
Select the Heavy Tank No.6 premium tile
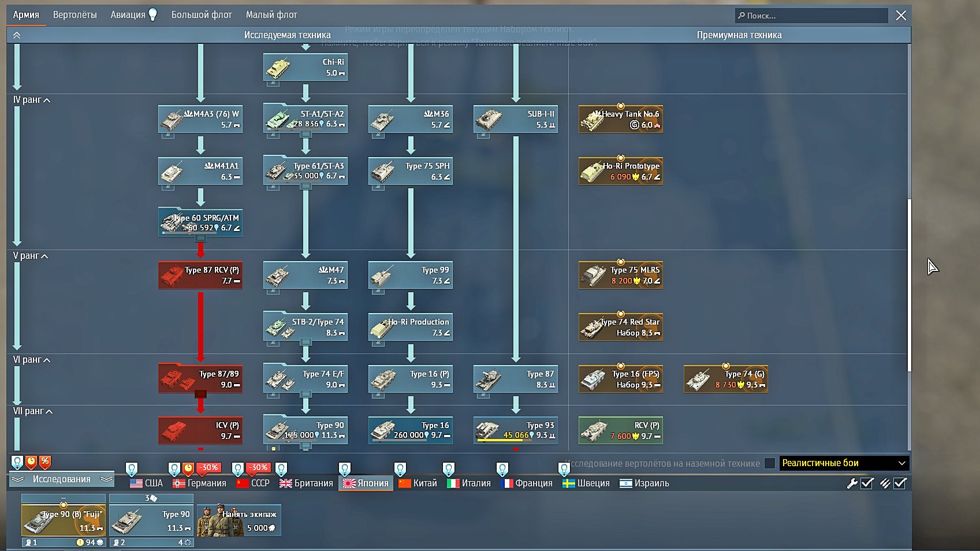(621, 119)
